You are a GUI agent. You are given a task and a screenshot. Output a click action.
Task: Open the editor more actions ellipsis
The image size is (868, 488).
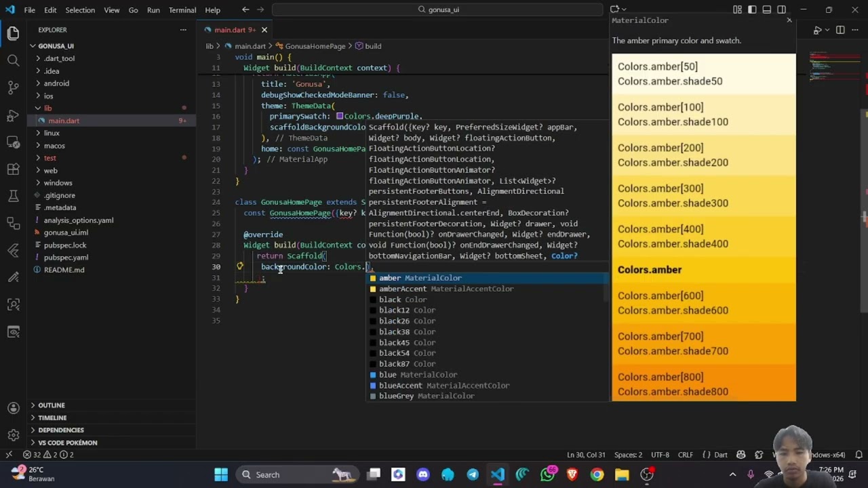[x=855, y=30]
